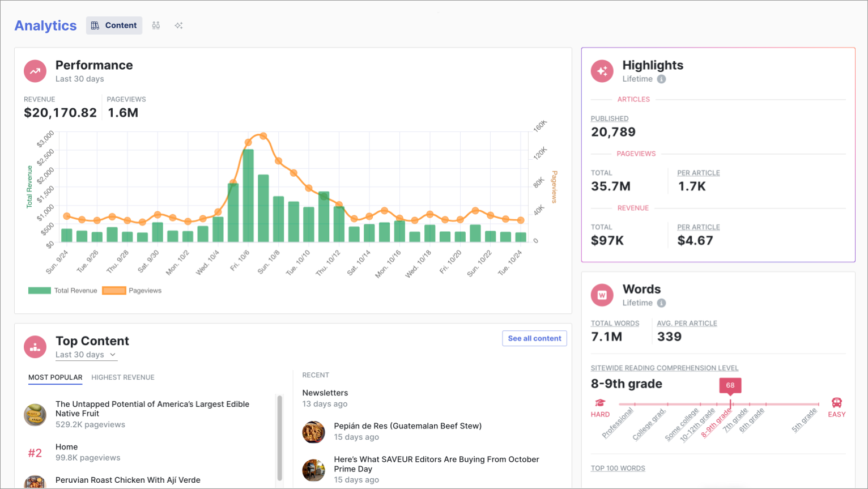
Task: Open the sparkles insights icon tab
Action: (178, 25)
